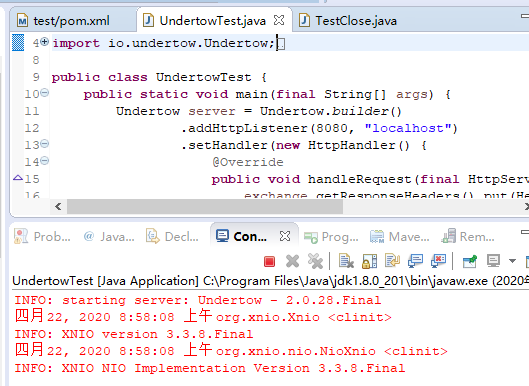The width and height of the screenshot is (529, 386).
Task: Toggle Word Wrap in console
Action: tap(392, 261)
